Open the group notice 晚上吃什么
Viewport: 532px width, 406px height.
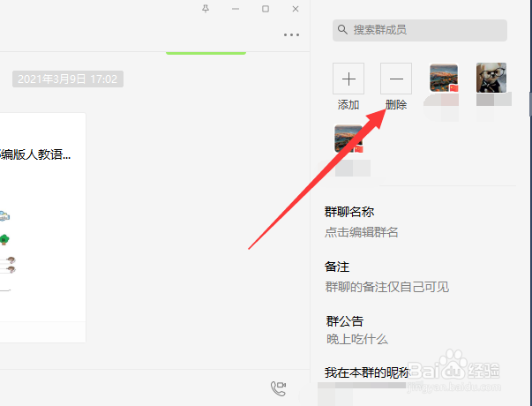point(357,339)
